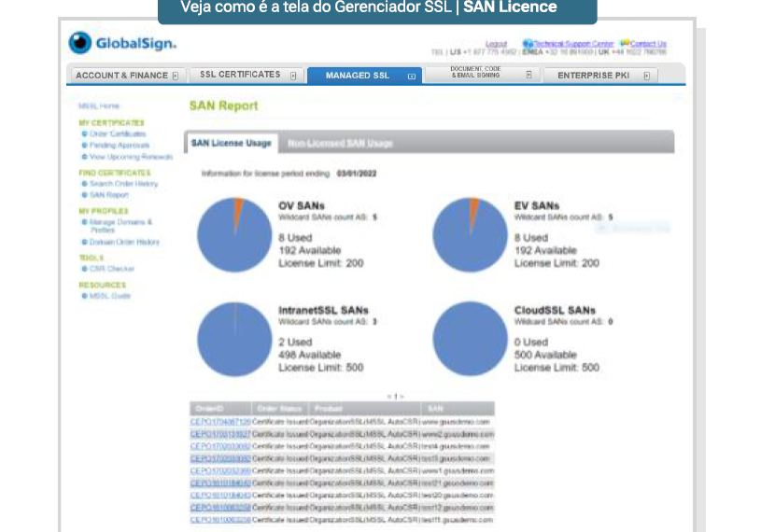Image resolution: width=761 pixels, height=532 pixels.
Task: Open order ID link for www.gsusdemo.com row
Action: tap(220, 422)
